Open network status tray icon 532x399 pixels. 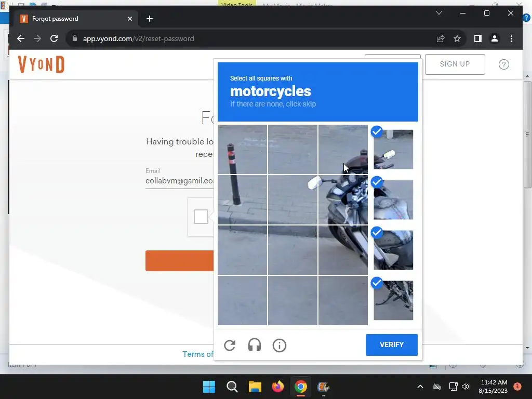(x=453, y=387)
